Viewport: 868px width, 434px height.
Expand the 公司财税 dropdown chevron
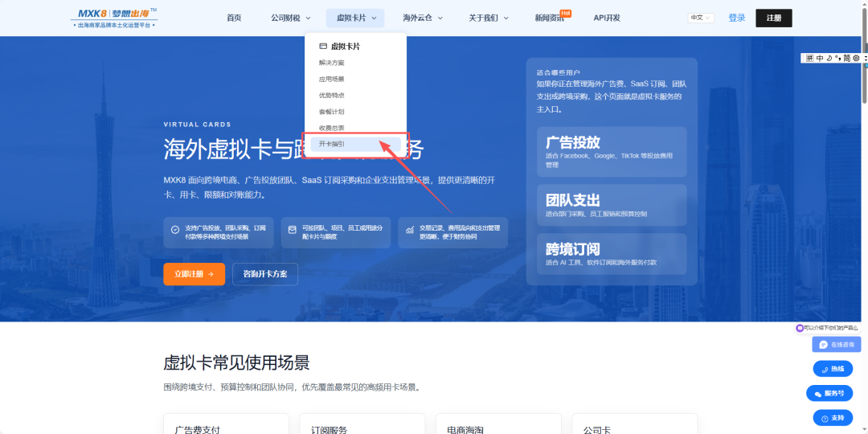(x=309, y=18)
